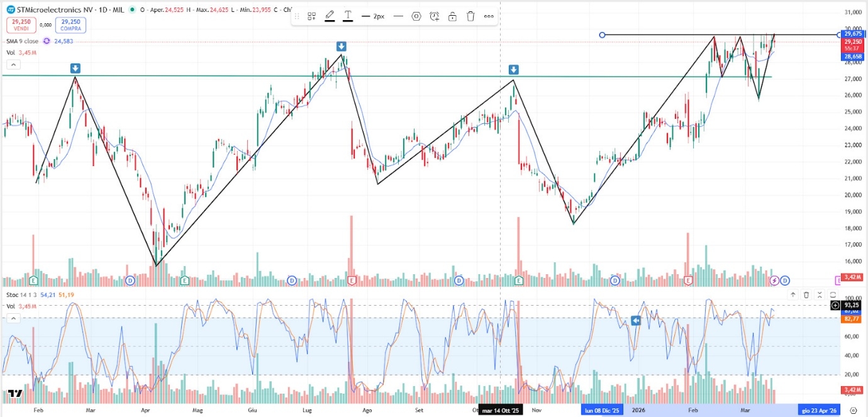
Task: Delete the stochastic pane
Action: 806,294
